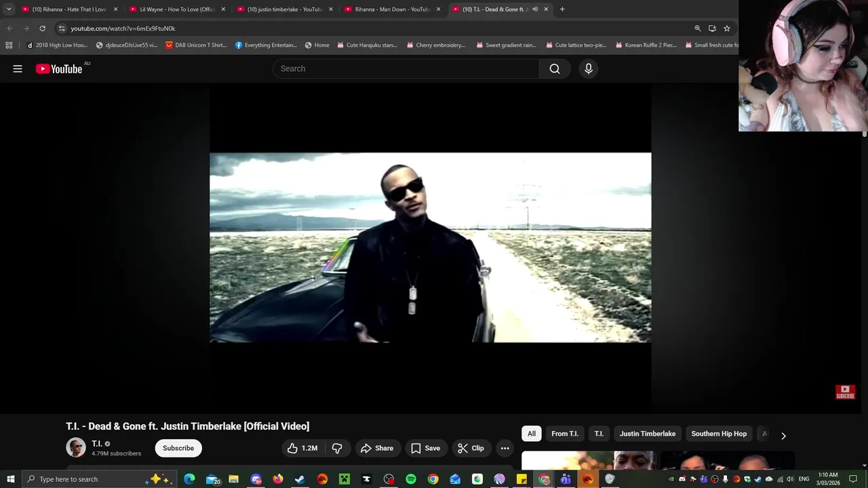The width and height of the screenshot is (868, 488).
Task: Open Firefox from the taskbar
Action: [278, 479]
